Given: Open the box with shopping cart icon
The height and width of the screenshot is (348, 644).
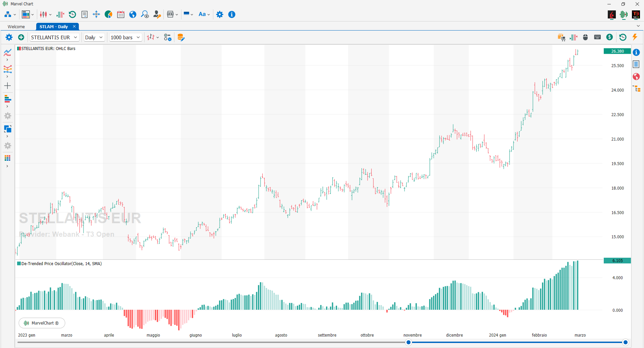Looking at the screenshot, I should click(561, 37).
